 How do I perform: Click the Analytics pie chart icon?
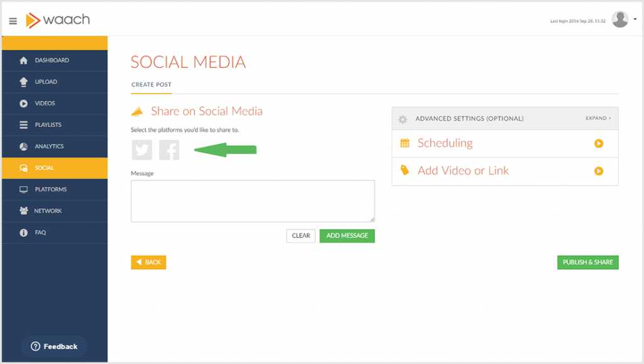[23, 146]
